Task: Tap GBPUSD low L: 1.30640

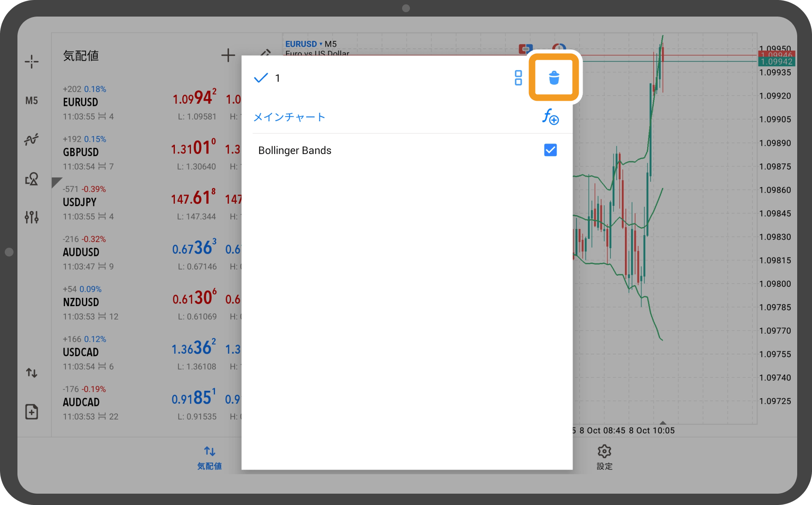Action: click(196, 167)
